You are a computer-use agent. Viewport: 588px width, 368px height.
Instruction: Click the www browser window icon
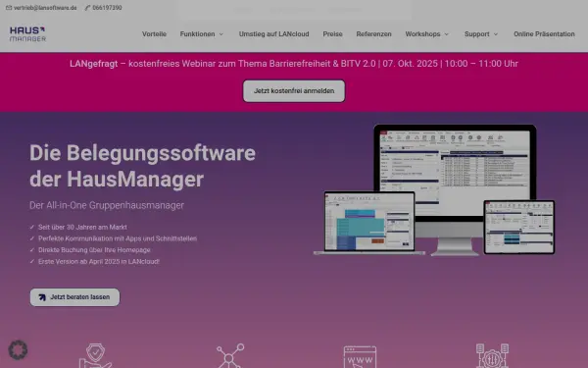[x=360, y=357]
